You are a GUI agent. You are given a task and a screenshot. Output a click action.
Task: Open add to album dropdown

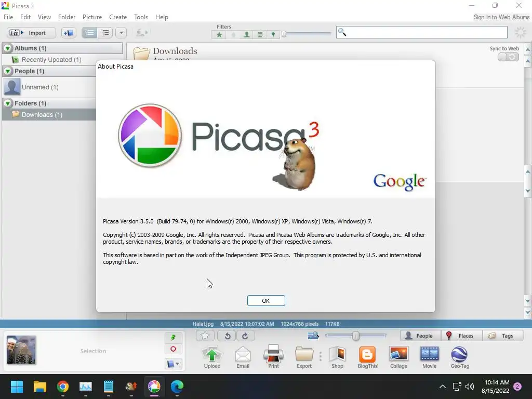[x=174, y=364]
